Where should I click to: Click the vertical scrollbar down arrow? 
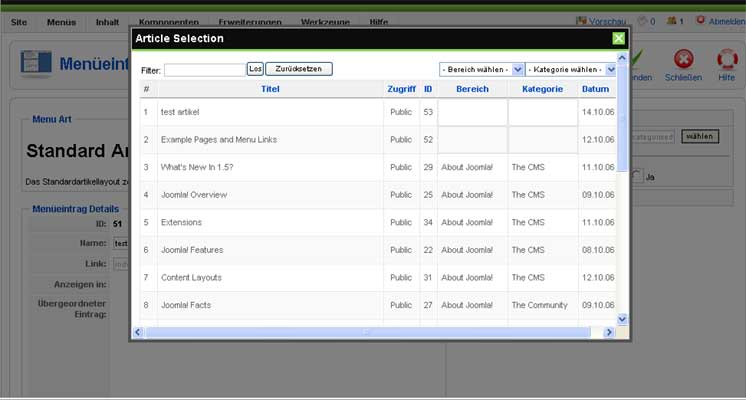pyautogui.click(x=622, y=318)
